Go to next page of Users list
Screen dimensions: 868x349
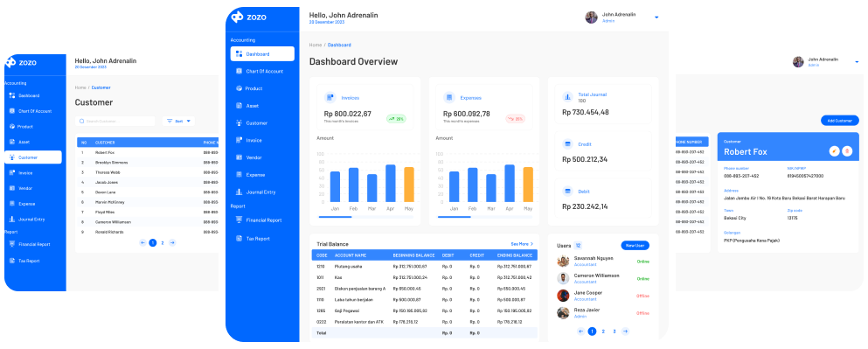click(x=625, y=332)
